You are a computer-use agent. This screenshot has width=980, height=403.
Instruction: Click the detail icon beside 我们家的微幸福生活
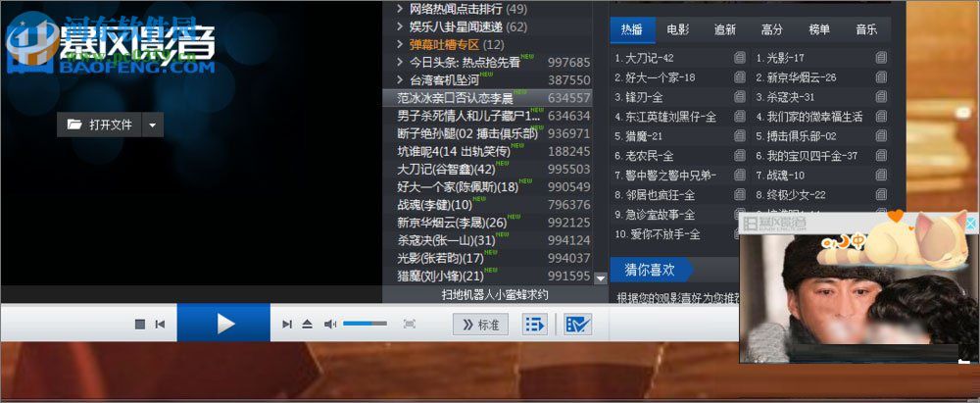click(881, 117)
